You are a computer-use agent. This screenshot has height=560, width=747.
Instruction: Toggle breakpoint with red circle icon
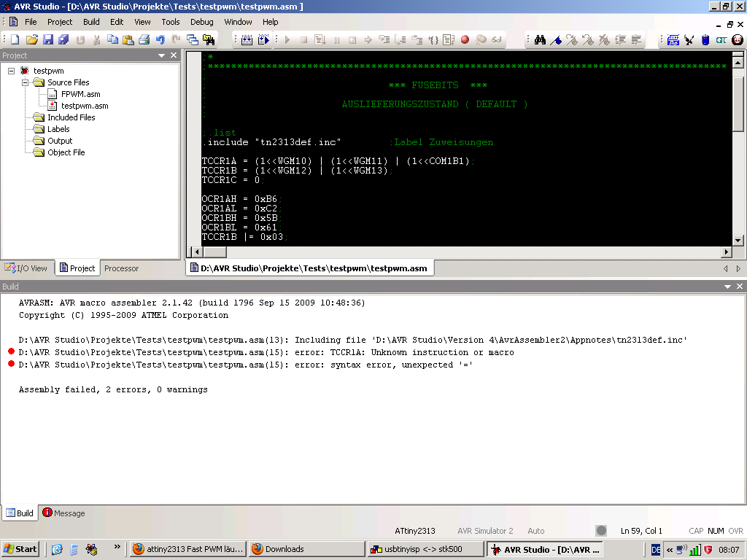click(x=465, y=40)
